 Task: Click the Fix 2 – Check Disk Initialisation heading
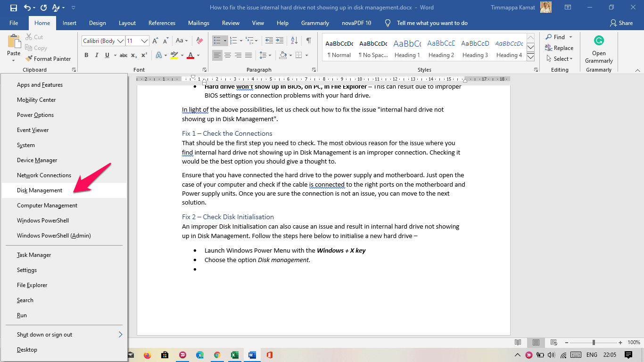coord(228,217)
